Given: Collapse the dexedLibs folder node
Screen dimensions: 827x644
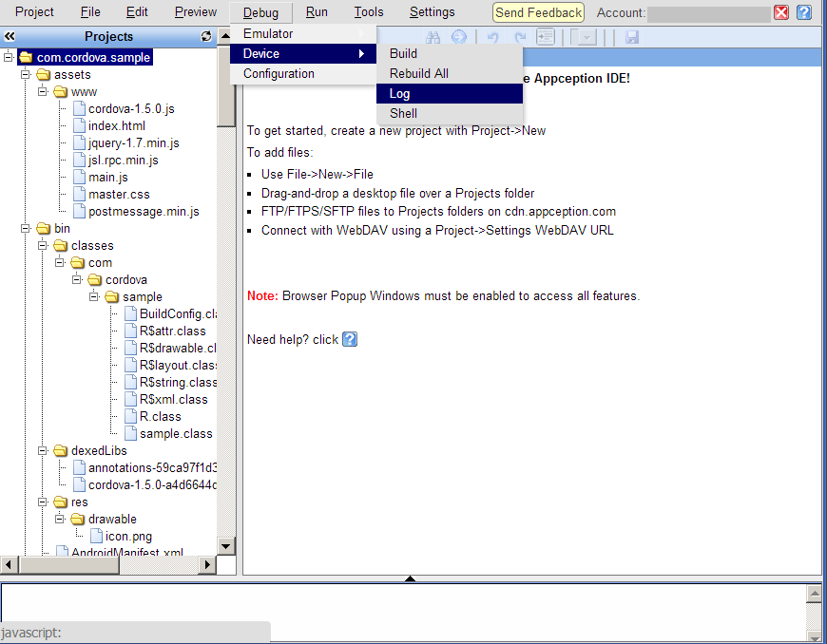Looking at the screenshot, I should (43, 450).
